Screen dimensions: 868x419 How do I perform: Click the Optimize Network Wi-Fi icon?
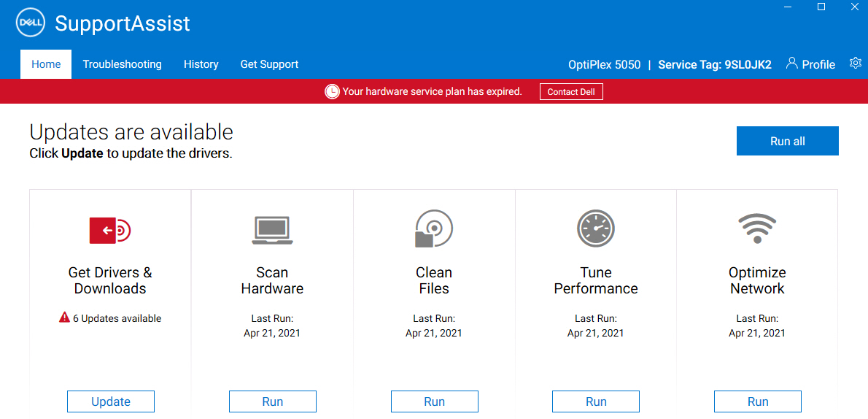[757, 228]
